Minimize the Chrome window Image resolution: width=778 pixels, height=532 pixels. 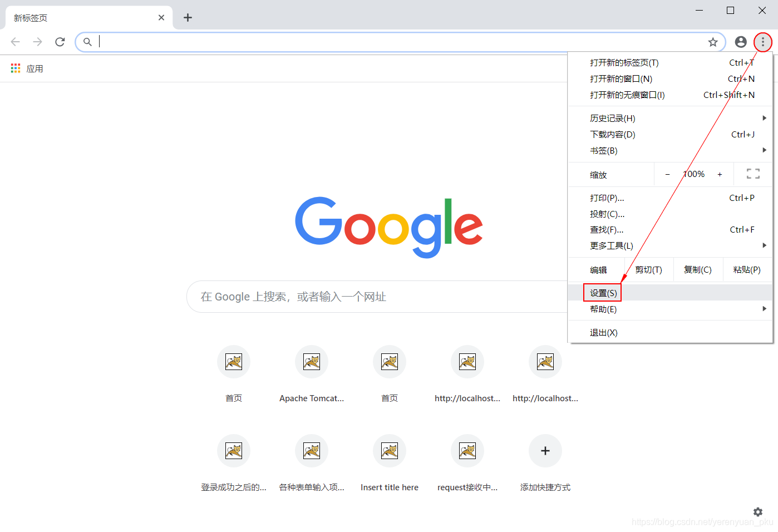pos(700,11)
